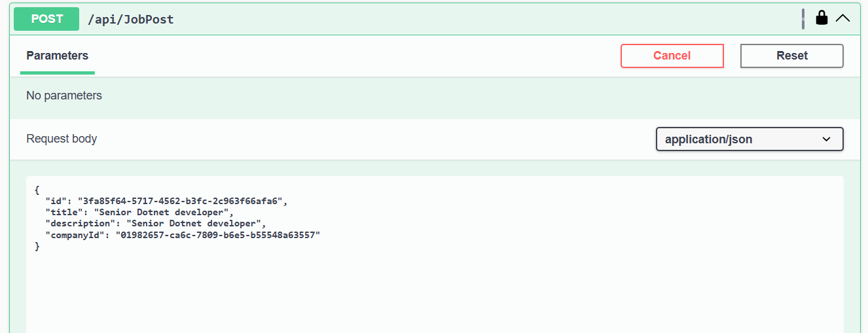This screenshot has width=868, height=333.
Task: Cancel the try-it-out request
Action: click(672, 56)
